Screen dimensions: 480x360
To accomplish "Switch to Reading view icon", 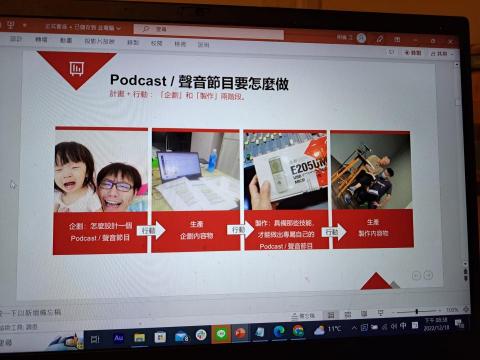I will coord(364,313).
